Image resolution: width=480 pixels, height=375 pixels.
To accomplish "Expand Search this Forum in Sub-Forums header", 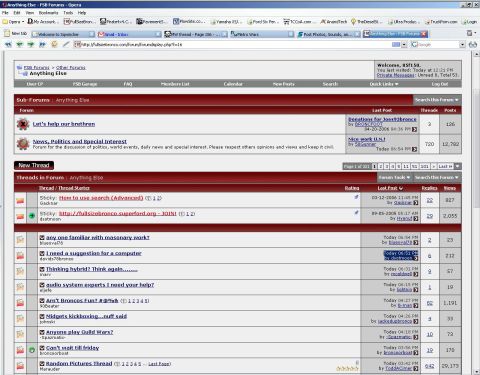I will pos(437,100).
